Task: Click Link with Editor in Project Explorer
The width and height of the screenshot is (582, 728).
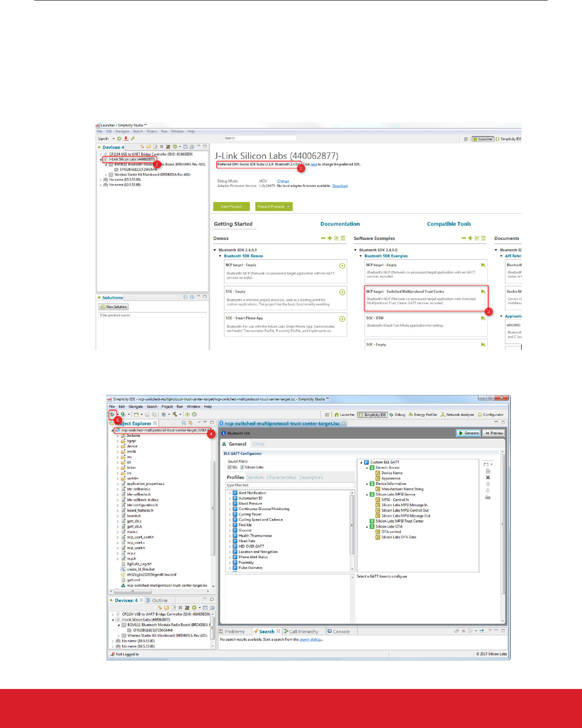Action: tap(191, 423)
